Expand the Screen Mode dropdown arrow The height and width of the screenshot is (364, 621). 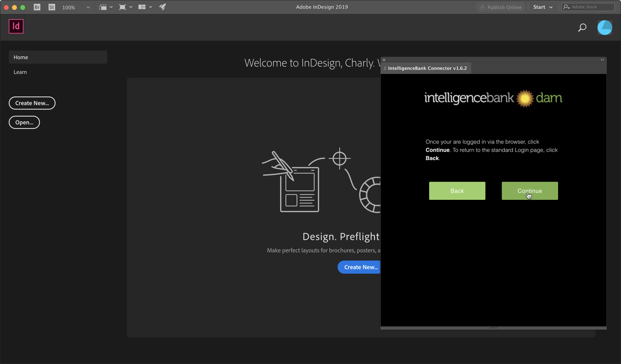pyautogui.click(x=131, y=7)
